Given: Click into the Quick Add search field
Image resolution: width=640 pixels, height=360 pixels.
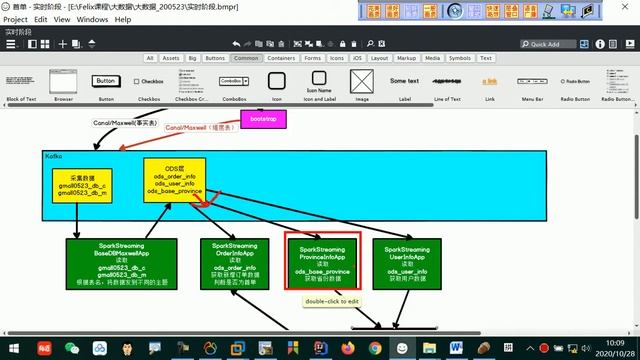Looking at the screenshot, I should pyautogui.click(x=548, y=44).
